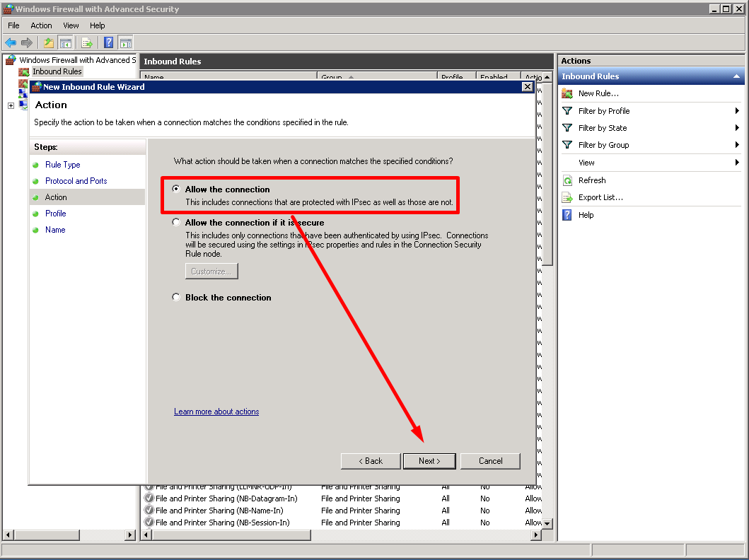Viewport: 749px width, 560px height.
Task: Expand the View submenu in Actions pane
Action: pyautogui.click(x=738, y=162)
